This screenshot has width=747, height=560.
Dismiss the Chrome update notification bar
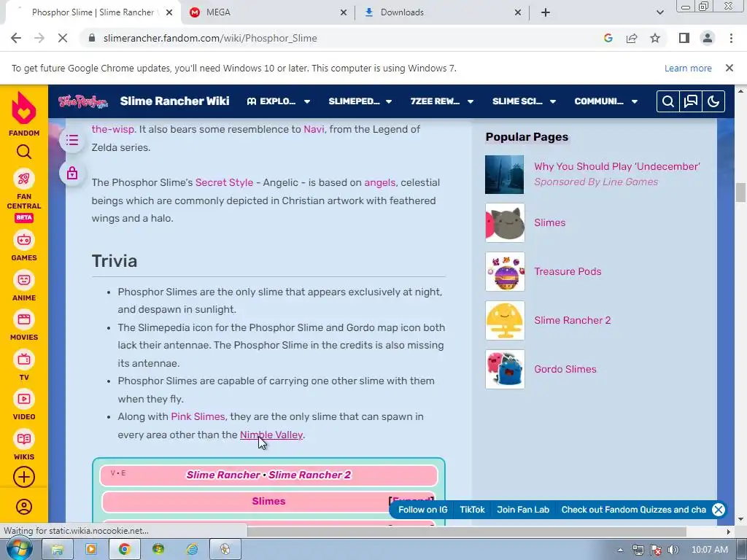[x=729, y=68]
